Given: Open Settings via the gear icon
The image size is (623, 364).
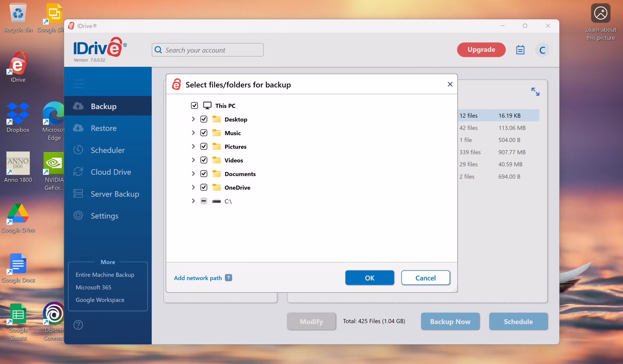Looking at the screenshot, I should click(x=78, y=215).
